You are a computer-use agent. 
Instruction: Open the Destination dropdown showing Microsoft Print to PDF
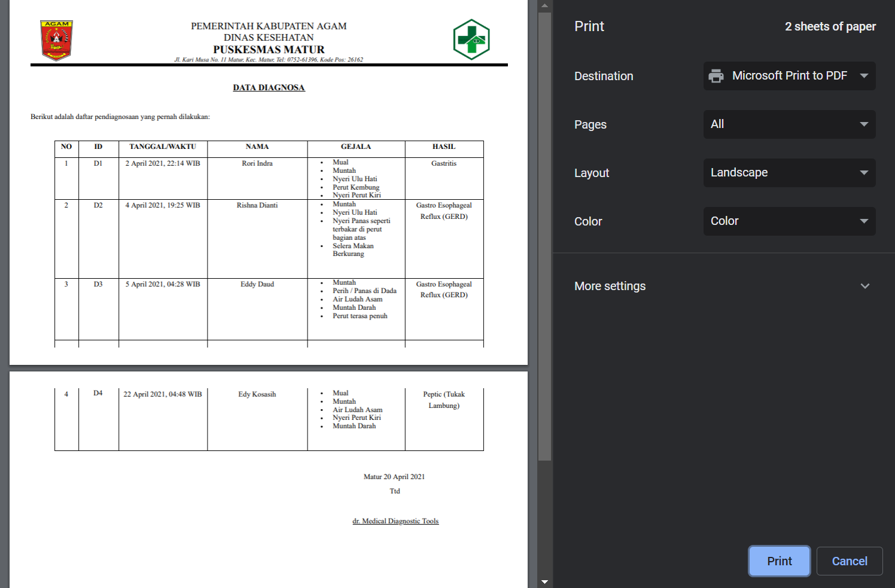tap(789, 76)
